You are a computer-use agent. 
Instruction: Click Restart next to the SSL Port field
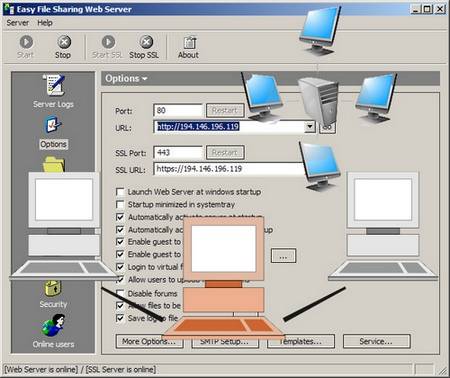pyautogui.click(x=225, y=153)
